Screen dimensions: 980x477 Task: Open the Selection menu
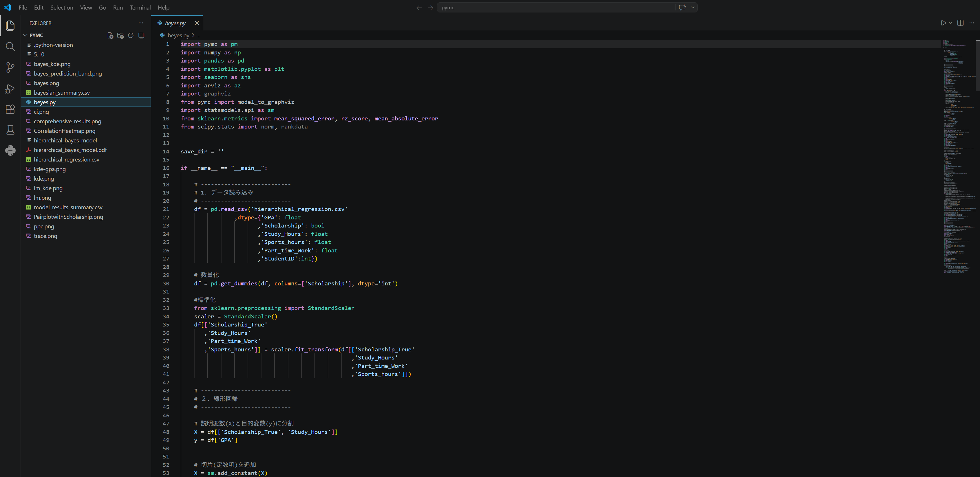62,7
